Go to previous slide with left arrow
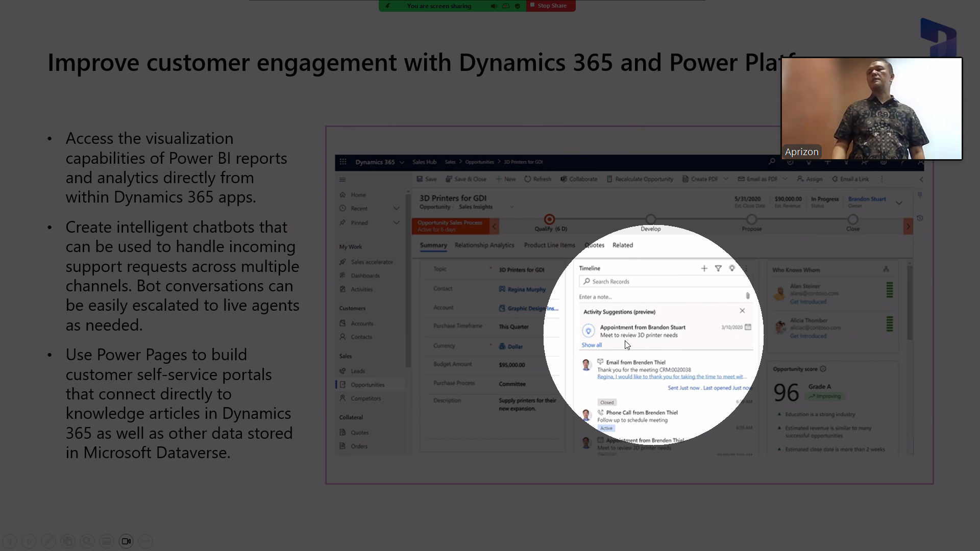 (10, 541)
